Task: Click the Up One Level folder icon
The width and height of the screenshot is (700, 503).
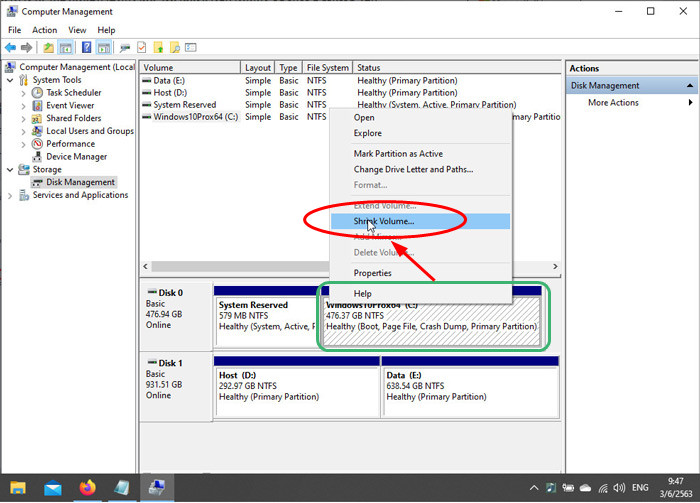Action: click(x=48, y=47)
